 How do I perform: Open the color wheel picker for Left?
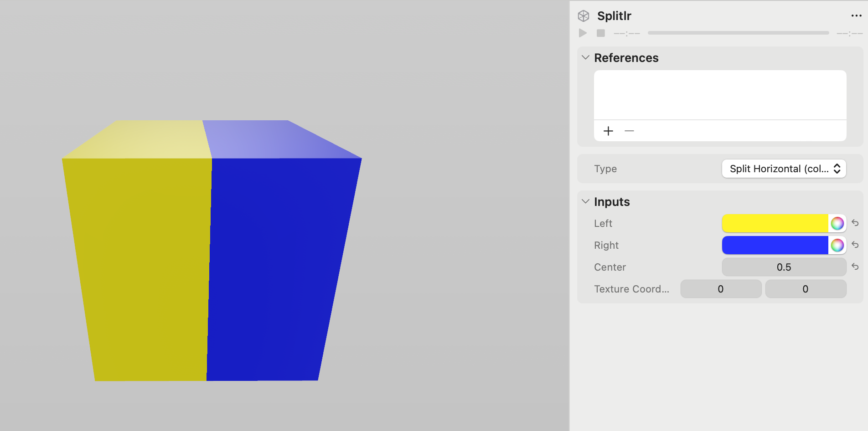click(837, 223)
